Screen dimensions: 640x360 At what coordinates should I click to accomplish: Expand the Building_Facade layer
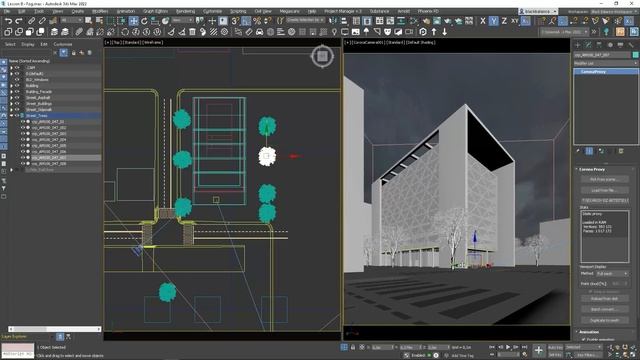(11, 92)
